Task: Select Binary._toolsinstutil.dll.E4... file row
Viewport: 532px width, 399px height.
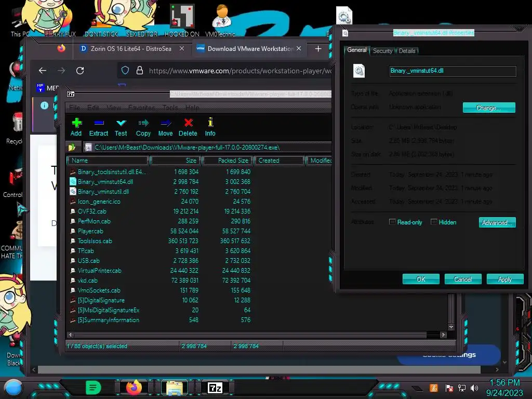Action: pyautogui.click(x=112, y=171)
